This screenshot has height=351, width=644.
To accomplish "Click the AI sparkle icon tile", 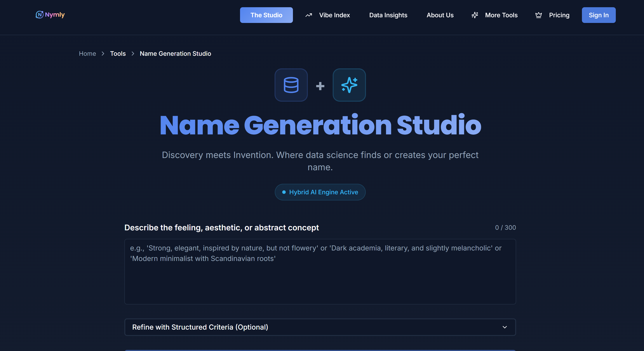I will tap(349, 85).
